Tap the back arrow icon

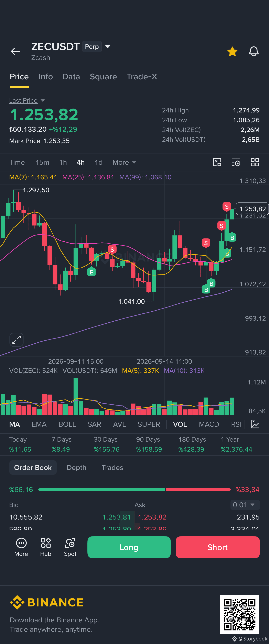pos(15,51)
